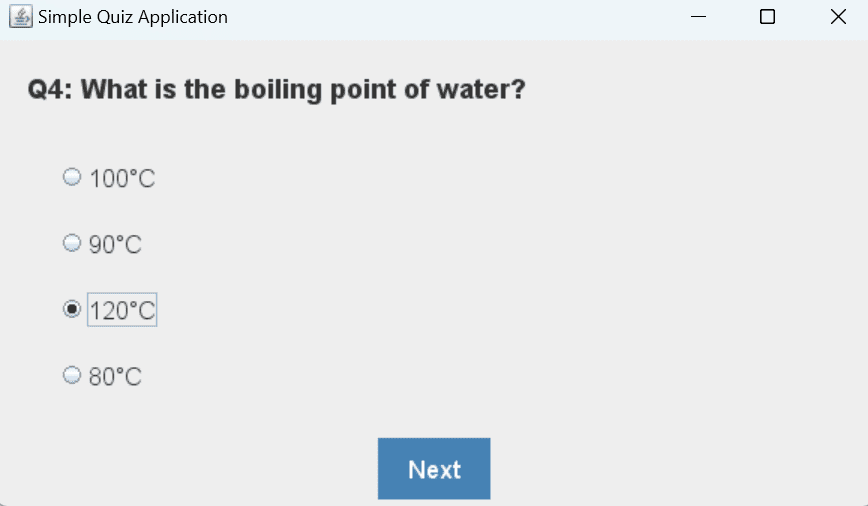
Task: Choose the 90°C radio button circle
Action: click(72, 243)
